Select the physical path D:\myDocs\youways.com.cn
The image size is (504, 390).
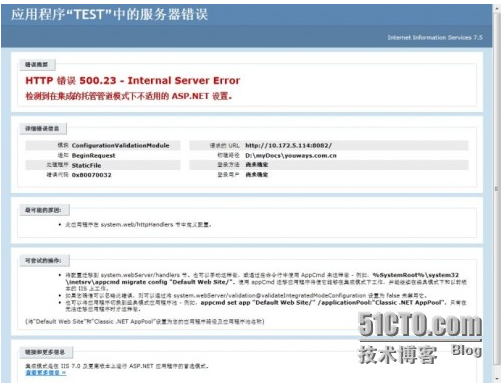click(291, 155)
